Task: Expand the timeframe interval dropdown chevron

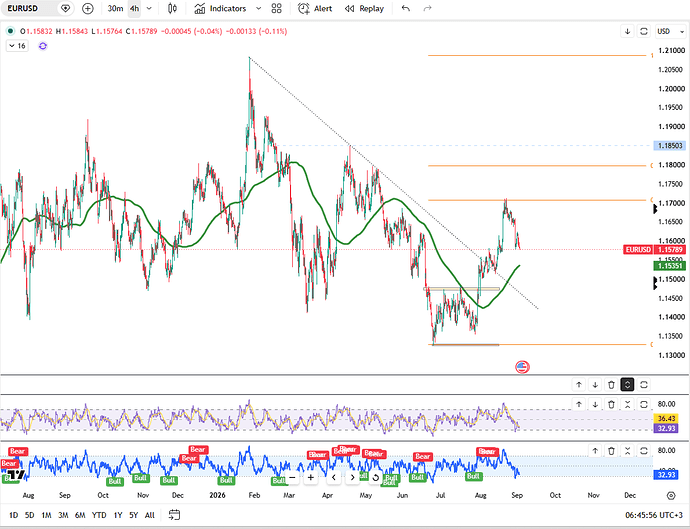Action: [149, 8]
